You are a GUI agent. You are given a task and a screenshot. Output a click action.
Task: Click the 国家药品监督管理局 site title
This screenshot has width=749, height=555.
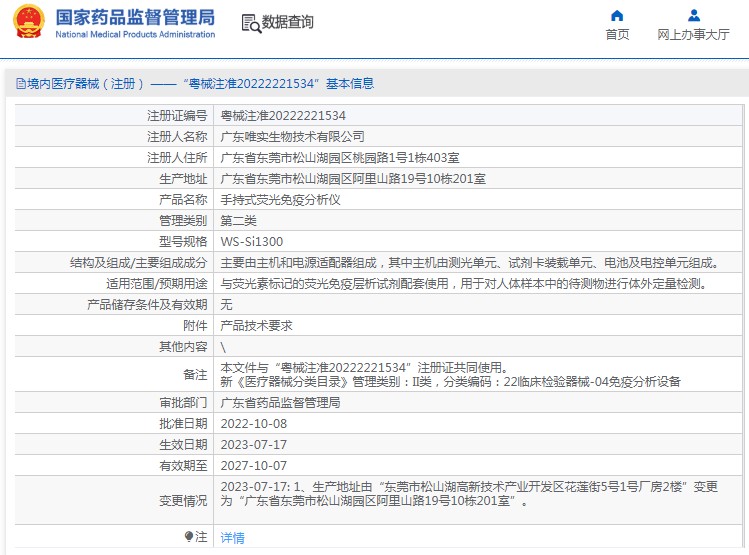point(135,17)
